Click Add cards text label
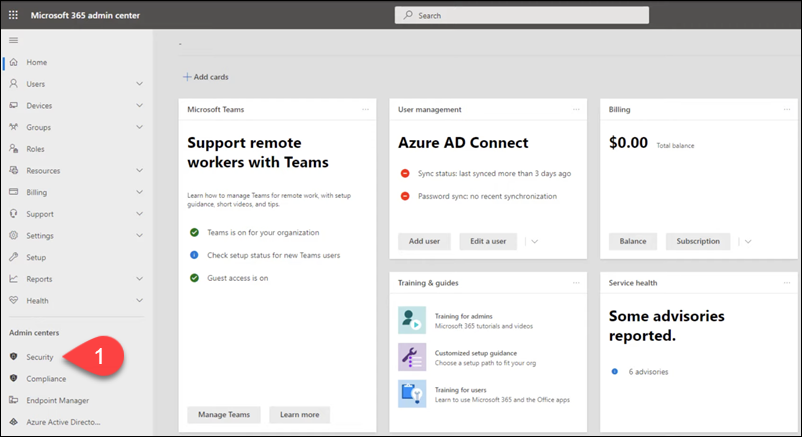Image resolution: width=802 pixels, height=437 pixels. [211, 77]
